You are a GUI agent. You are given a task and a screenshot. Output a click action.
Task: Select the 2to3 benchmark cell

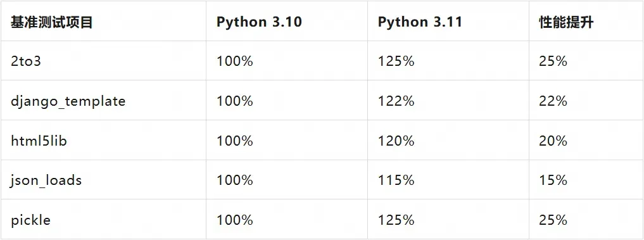[x=26, y=61]
